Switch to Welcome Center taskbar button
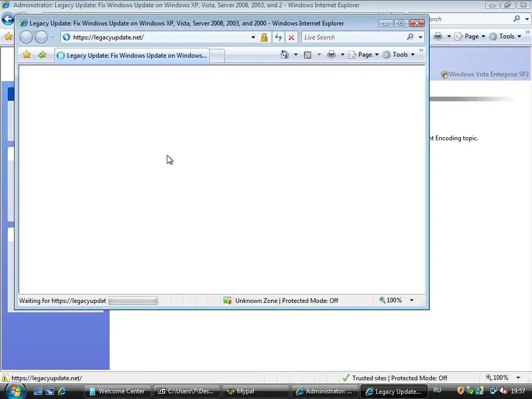The height and width of the screenshot is (399, 532). (117, 391)
